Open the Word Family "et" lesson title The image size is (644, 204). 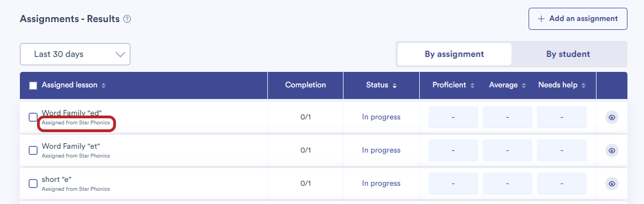coord(71,147)
